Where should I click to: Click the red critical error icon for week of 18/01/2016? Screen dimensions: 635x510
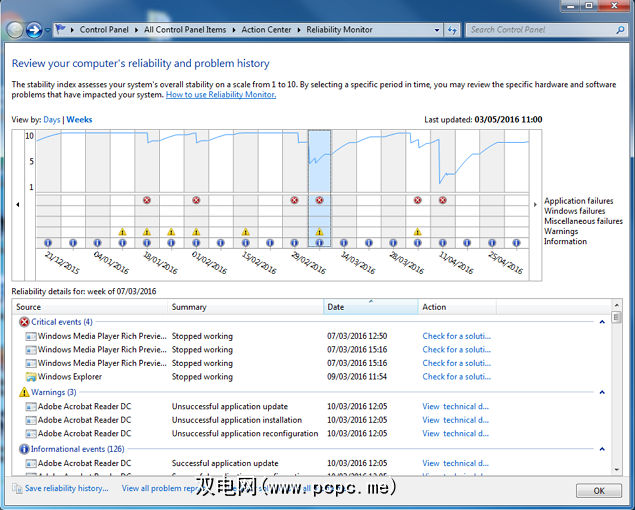tap(146, 200)
